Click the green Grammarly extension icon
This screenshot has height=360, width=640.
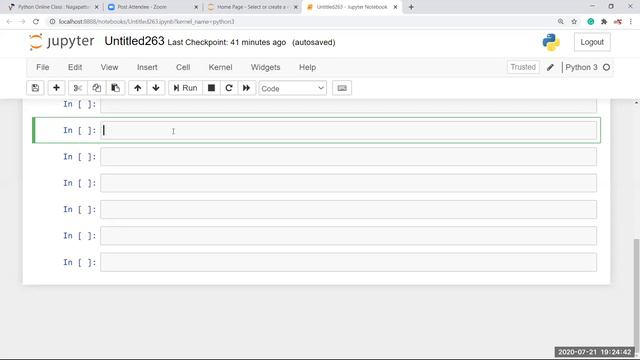pyautogui.click(x=591, y=22)
